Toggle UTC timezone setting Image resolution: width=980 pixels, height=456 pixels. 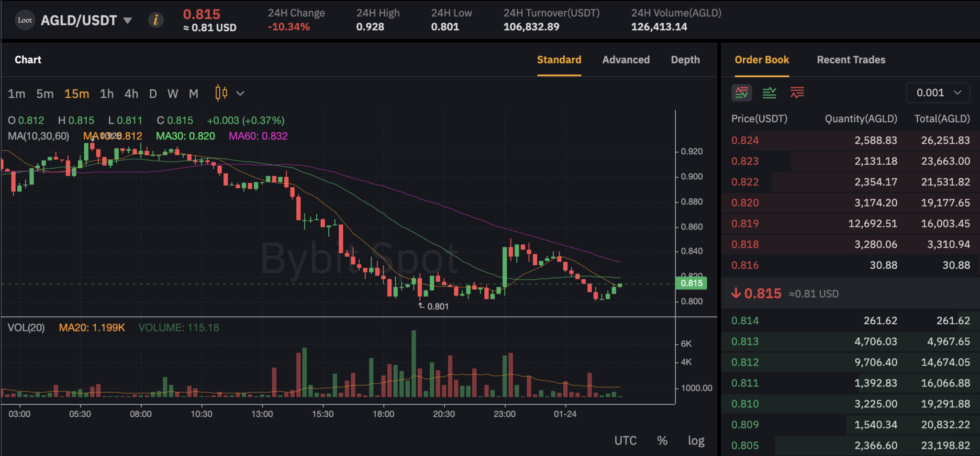click(625, 440)
